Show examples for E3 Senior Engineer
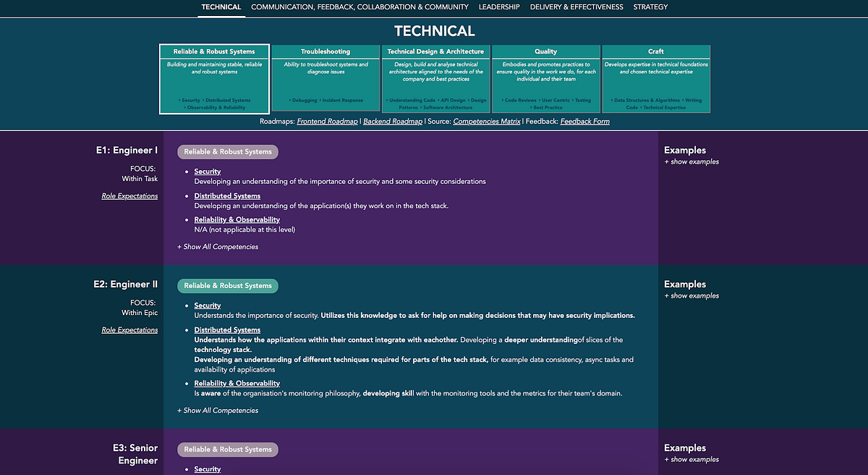Viewport: 868px width, 475px height. click(x=692, y=459)
